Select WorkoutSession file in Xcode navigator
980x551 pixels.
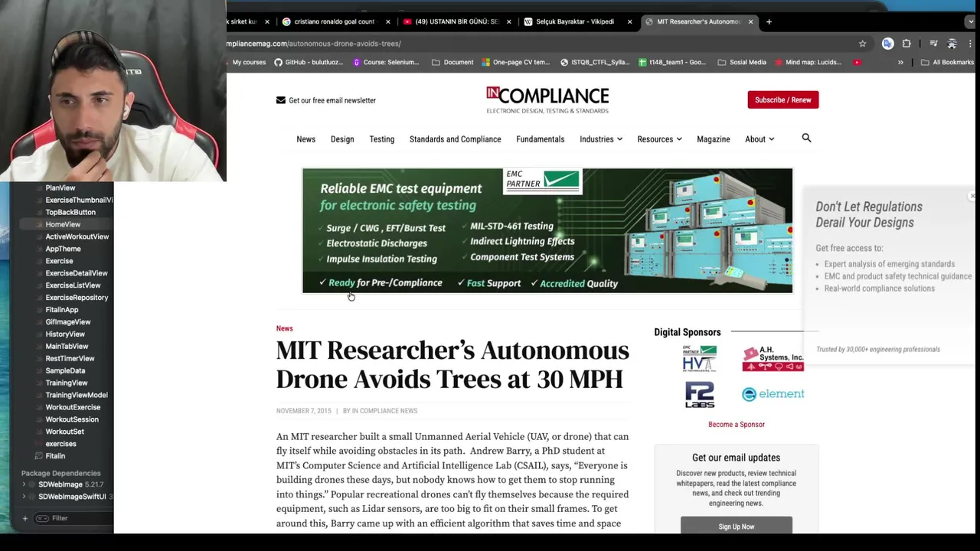coord(72,419)
